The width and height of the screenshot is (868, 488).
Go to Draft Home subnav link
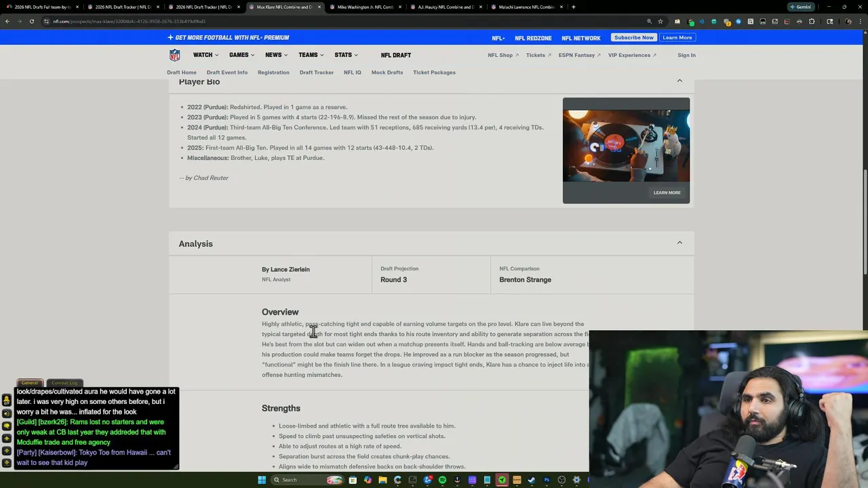[182, 73]
